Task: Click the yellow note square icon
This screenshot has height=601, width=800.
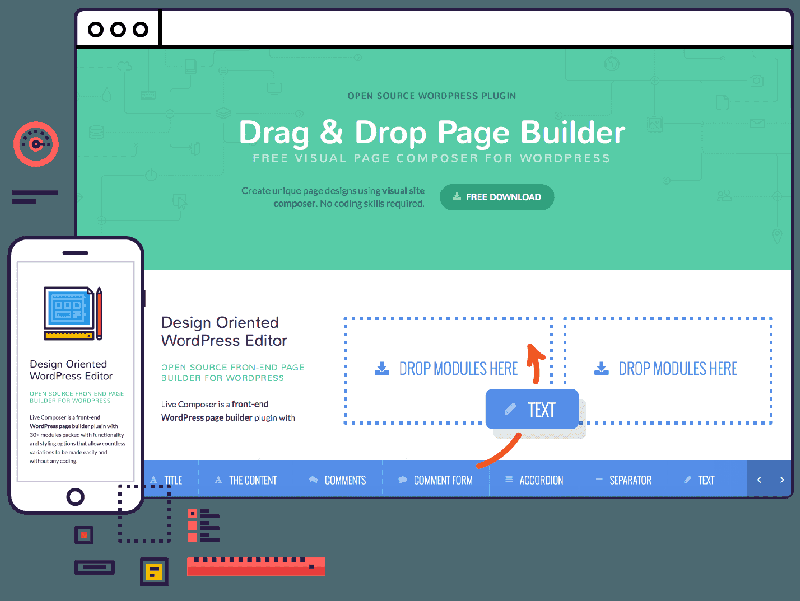Action: pos(154,571)
